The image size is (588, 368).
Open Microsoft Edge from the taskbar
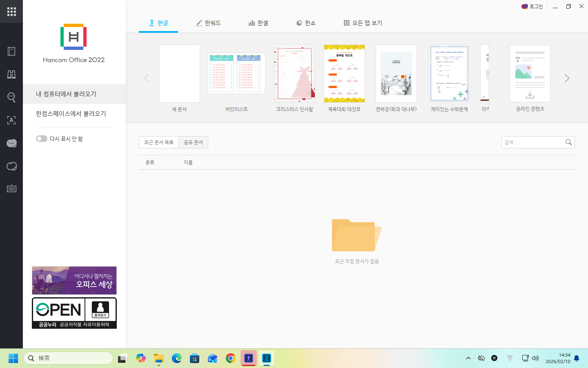point(176,359)
